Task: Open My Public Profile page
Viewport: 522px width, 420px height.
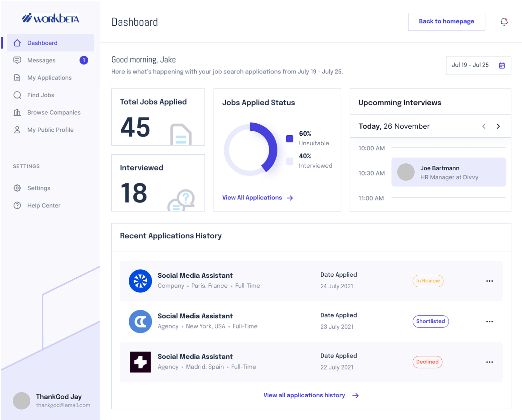Action: 50,130
